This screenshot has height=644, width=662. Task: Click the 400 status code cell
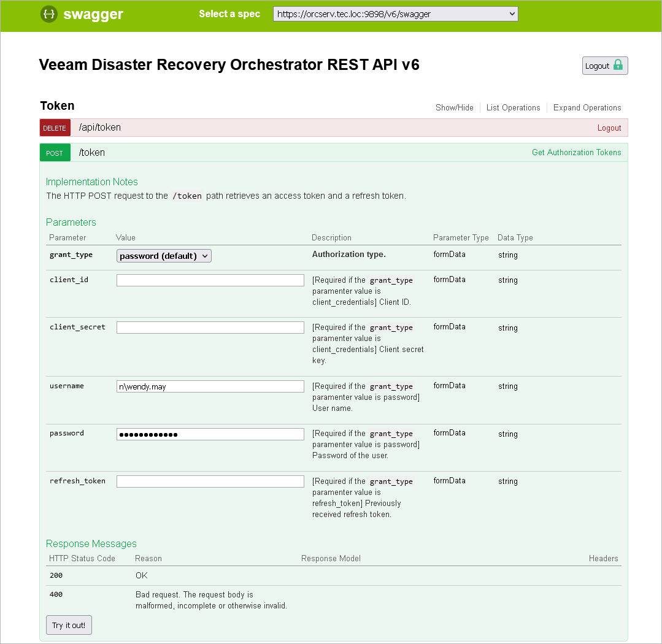[56, 594]
